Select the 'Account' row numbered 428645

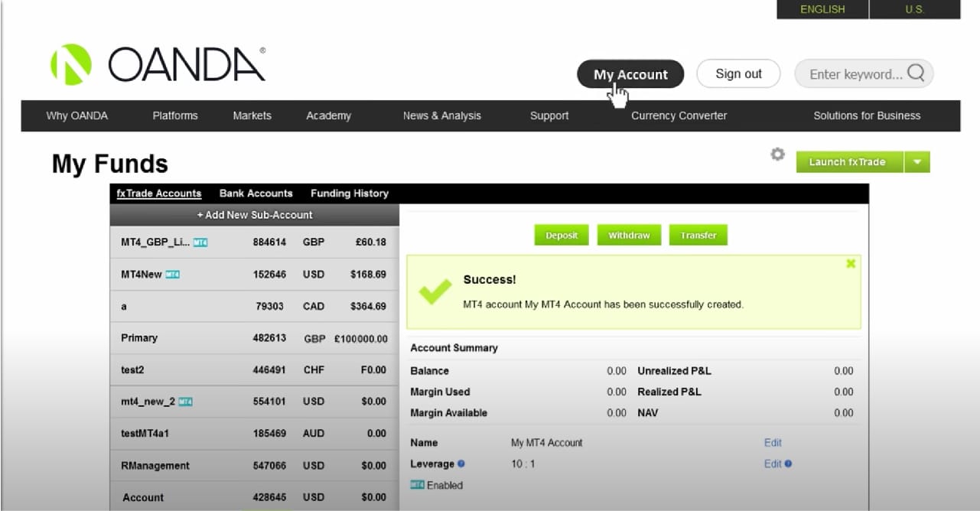[255, 497]
